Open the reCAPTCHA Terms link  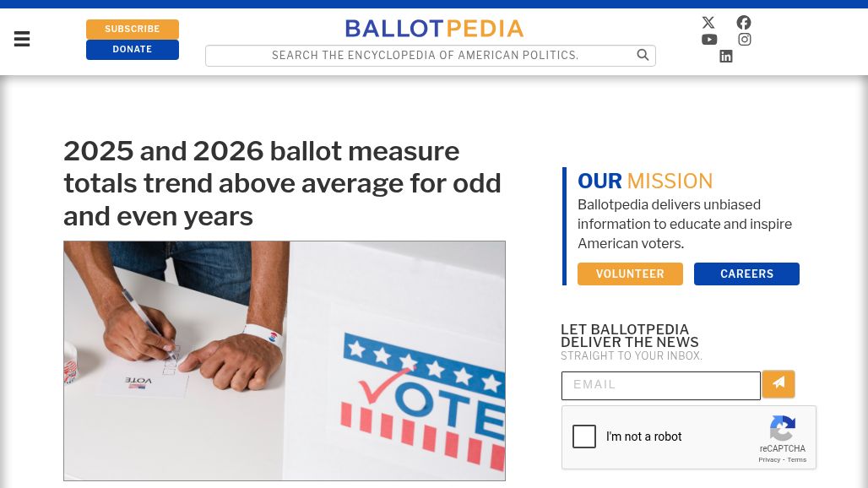[x=796, y=460]
